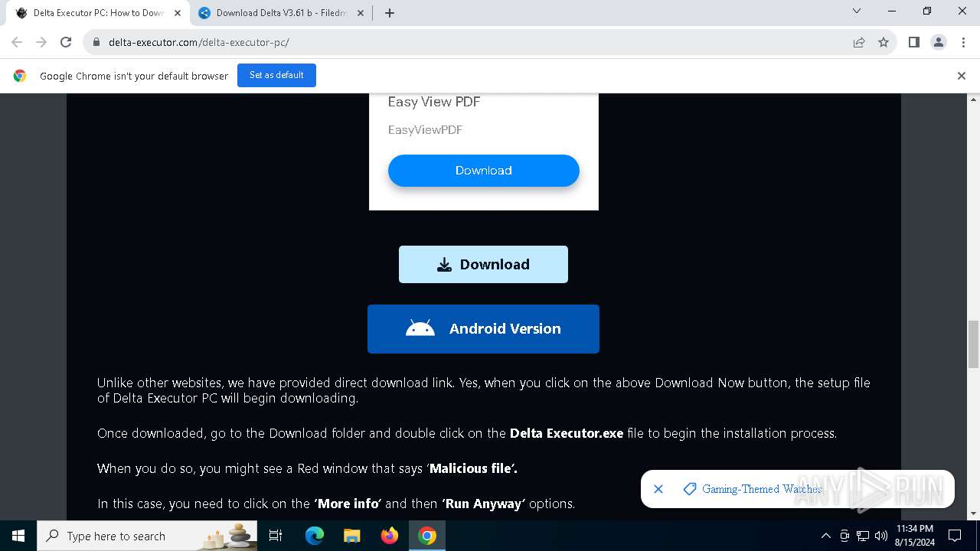Click the Easy View PDF ad title
Viewport: 980px width, 551px height.
pos(434,102)
